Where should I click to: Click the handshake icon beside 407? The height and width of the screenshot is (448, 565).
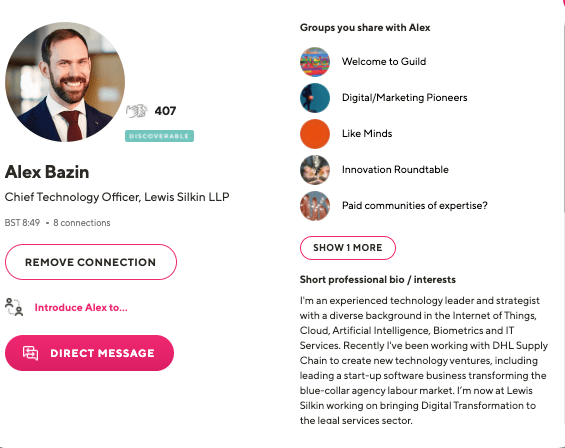coord(137,111)
